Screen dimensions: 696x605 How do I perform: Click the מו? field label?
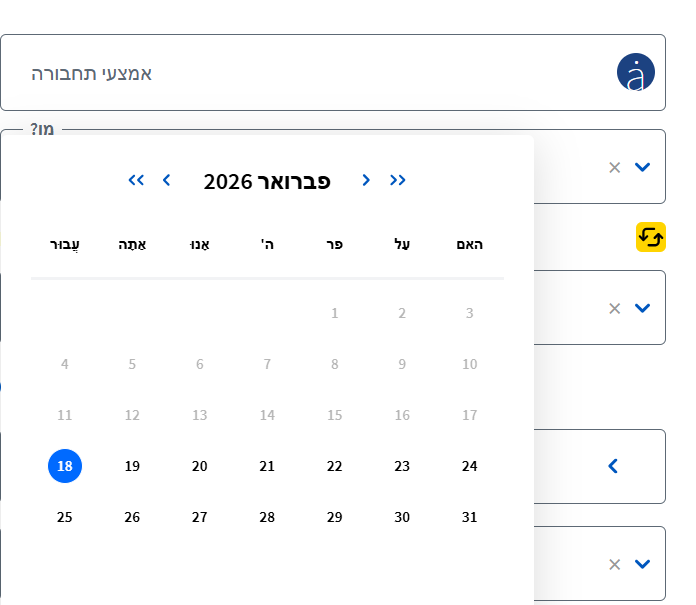[x=42, y=129]
